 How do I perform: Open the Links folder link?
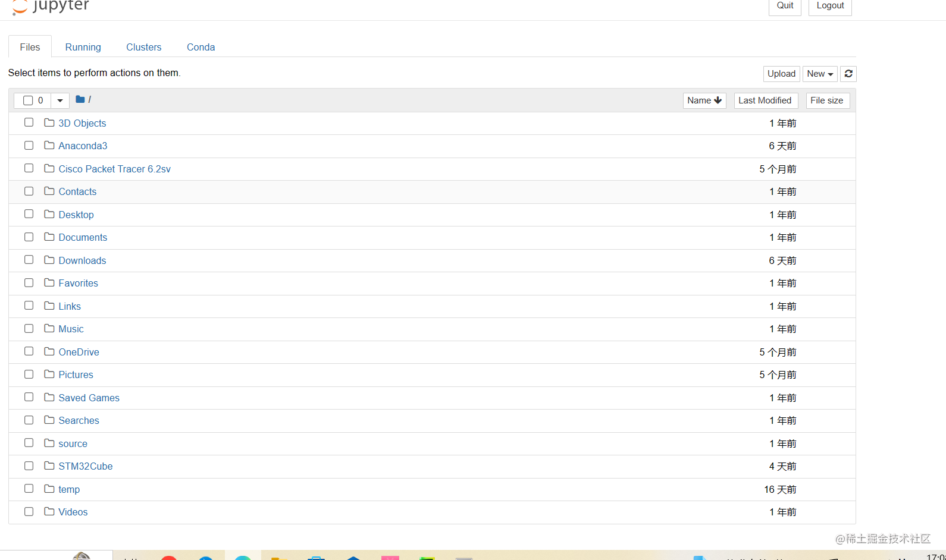pyautogui.click(x=70, y=306)
